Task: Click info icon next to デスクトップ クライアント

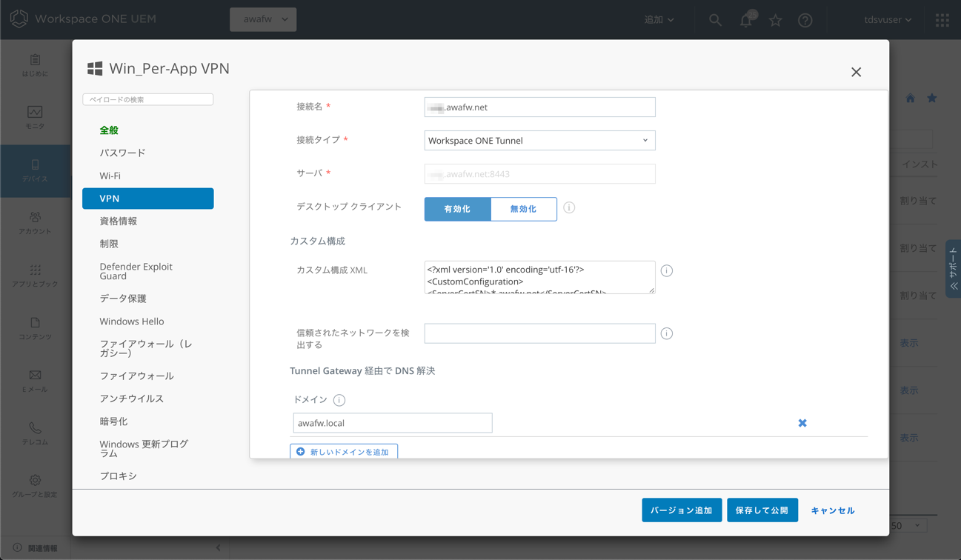Action: pos(569,207)
